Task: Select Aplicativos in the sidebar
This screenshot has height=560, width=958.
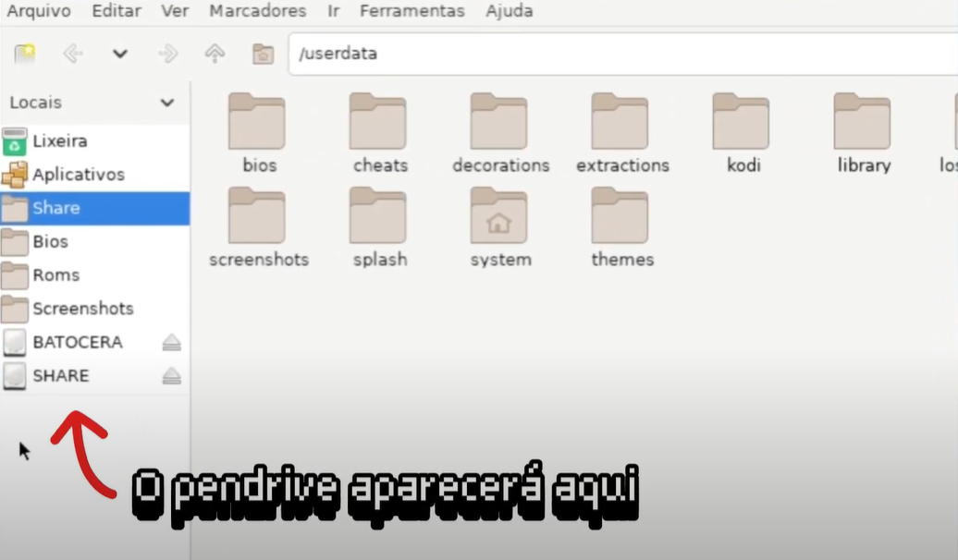Action: [78, 175]
